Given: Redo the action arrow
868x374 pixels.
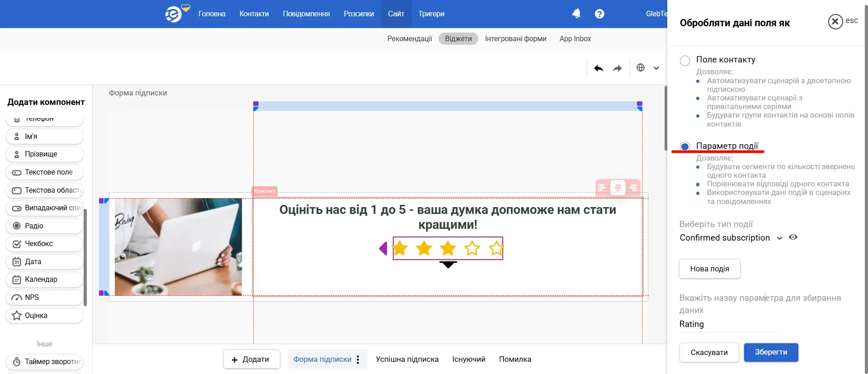Looking at the screenshot, I should point(617,68).
